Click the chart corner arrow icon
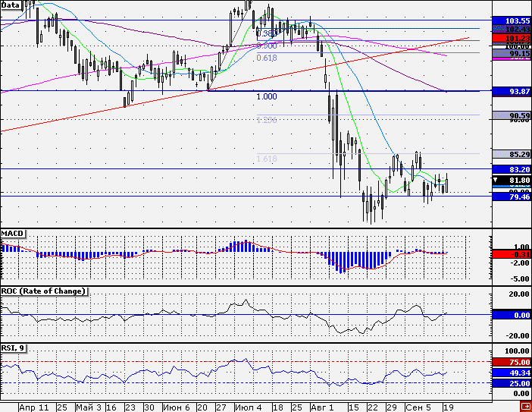This screenshot has width=532, height=412. click(x=523, y=405)
